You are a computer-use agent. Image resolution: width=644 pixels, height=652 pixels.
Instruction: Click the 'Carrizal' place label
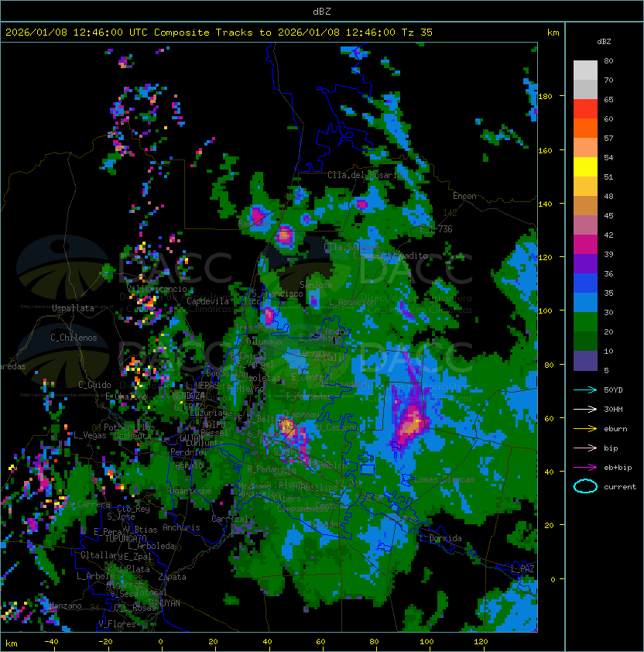230,519
